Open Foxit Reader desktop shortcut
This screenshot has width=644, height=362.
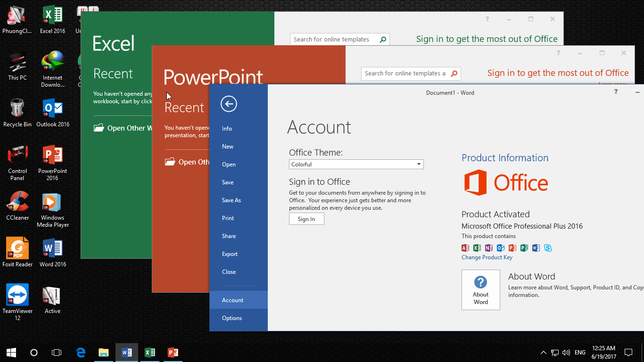[17, 253]
